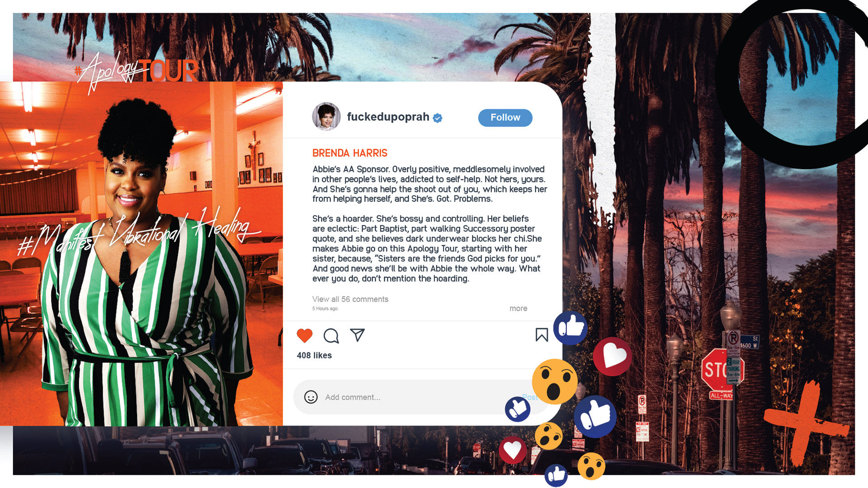View all 56 comments
868x488 pixels.
click(x=350, y=299)
